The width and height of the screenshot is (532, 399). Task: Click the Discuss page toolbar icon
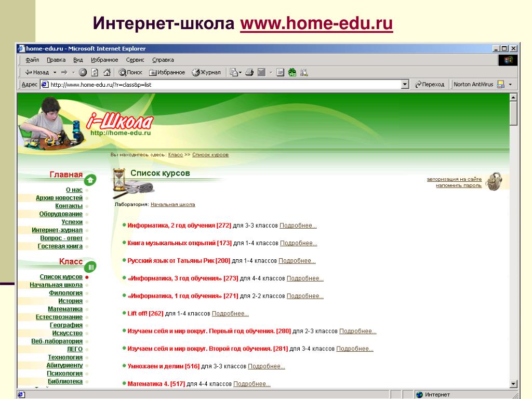pyautogui.click(x=280, y=72)
